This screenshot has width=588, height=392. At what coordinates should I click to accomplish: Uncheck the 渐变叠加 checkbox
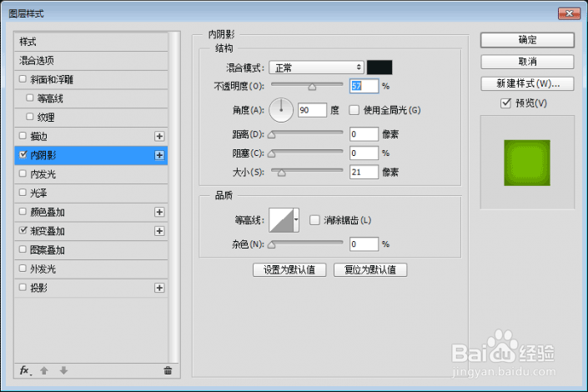point(23,230)
